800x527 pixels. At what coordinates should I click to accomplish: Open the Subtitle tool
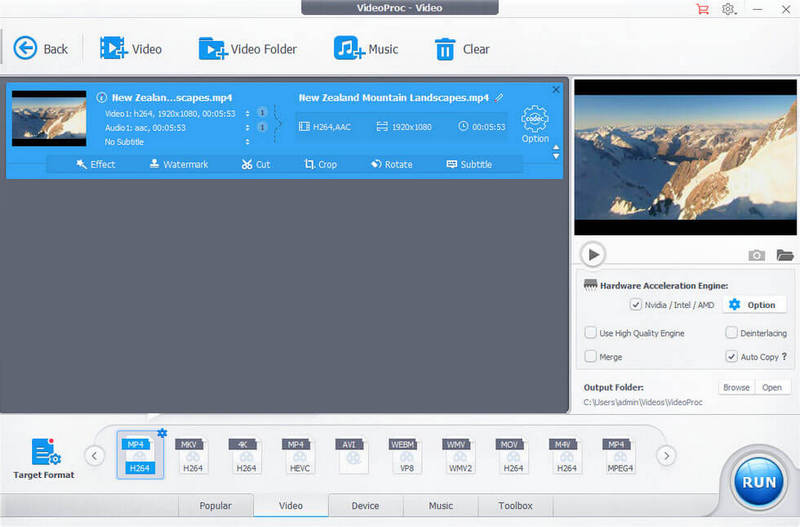tap(469, 164)
